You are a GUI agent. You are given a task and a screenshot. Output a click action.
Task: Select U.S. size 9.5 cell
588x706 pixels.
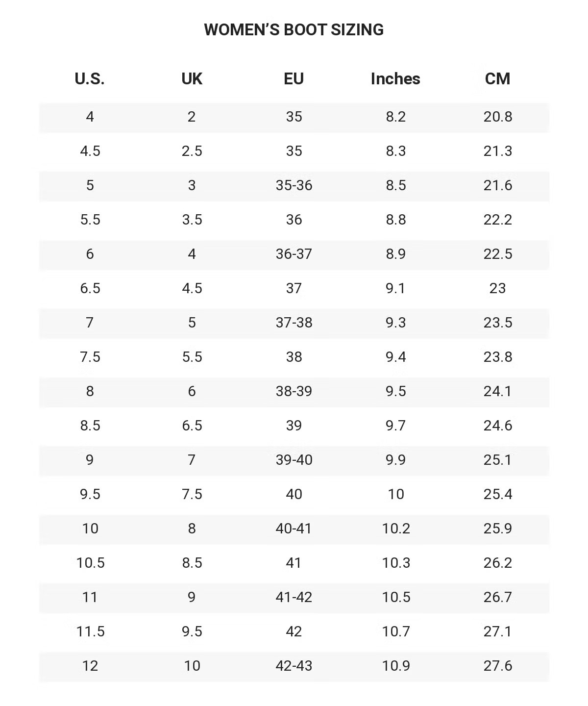tap(90, 494)
